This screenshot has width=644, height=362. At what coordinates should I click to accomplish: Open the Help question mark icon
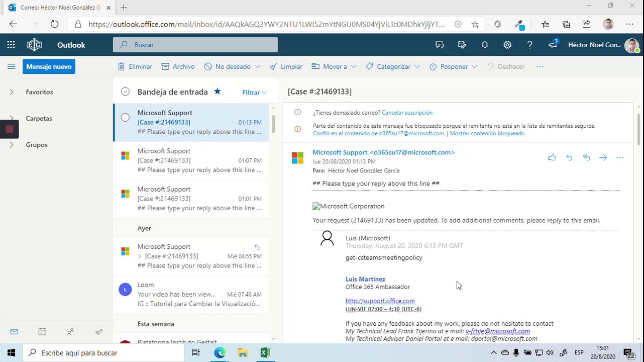[529, 45]
